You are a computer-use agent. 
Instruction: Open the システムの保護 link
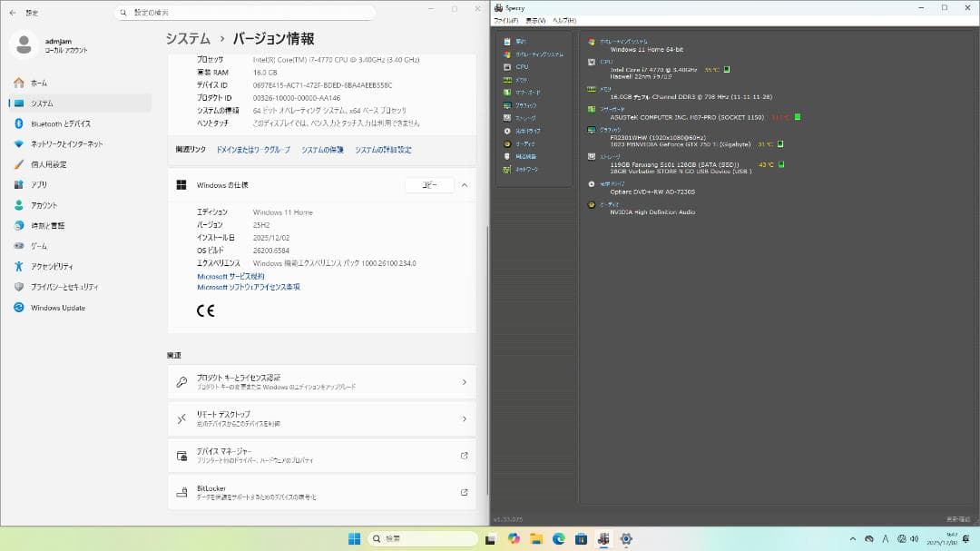pyautogui.click(x=326, y=149)
